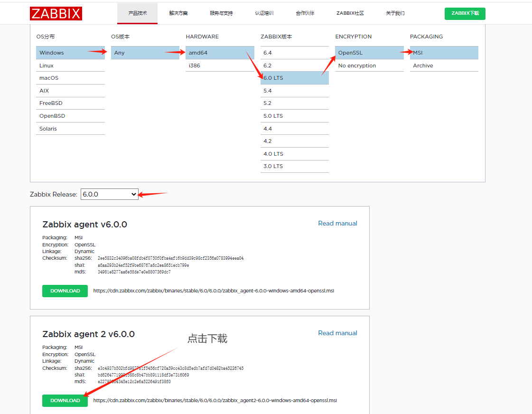Choose Zabbix version 6.4
The height and width of the screenshot is (414, 532).
(295, 53)
